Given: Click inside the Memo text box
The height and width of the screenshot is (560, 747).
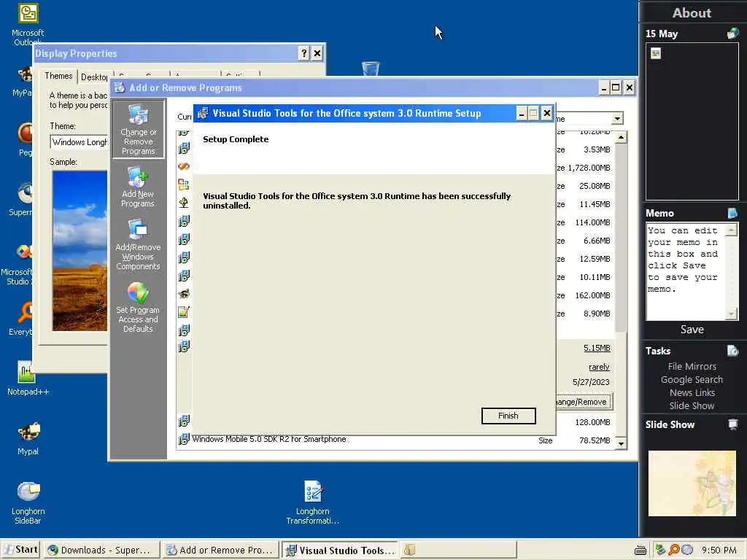Looking at the screenshot, I should (686, 271).
